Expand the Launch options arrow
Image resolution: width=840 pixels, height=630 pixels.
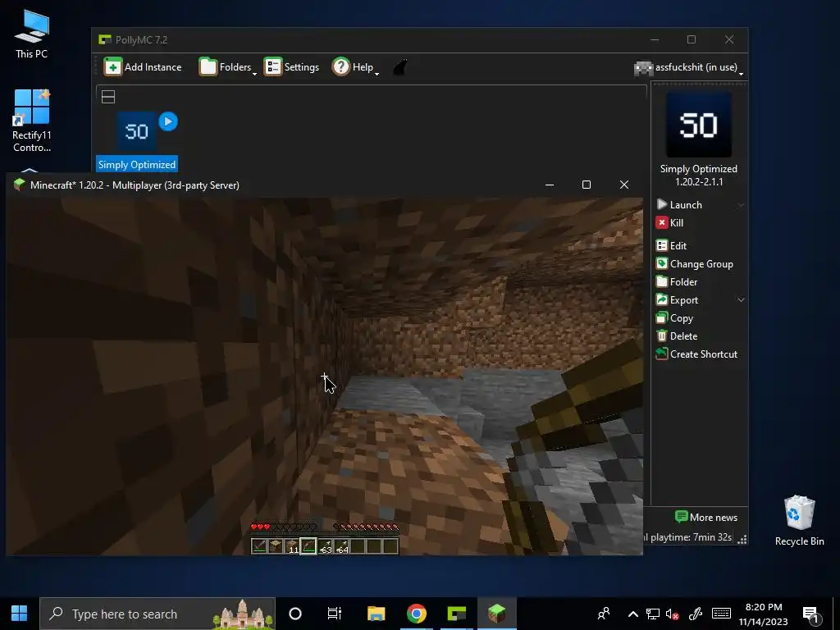(x=741, y=204)
